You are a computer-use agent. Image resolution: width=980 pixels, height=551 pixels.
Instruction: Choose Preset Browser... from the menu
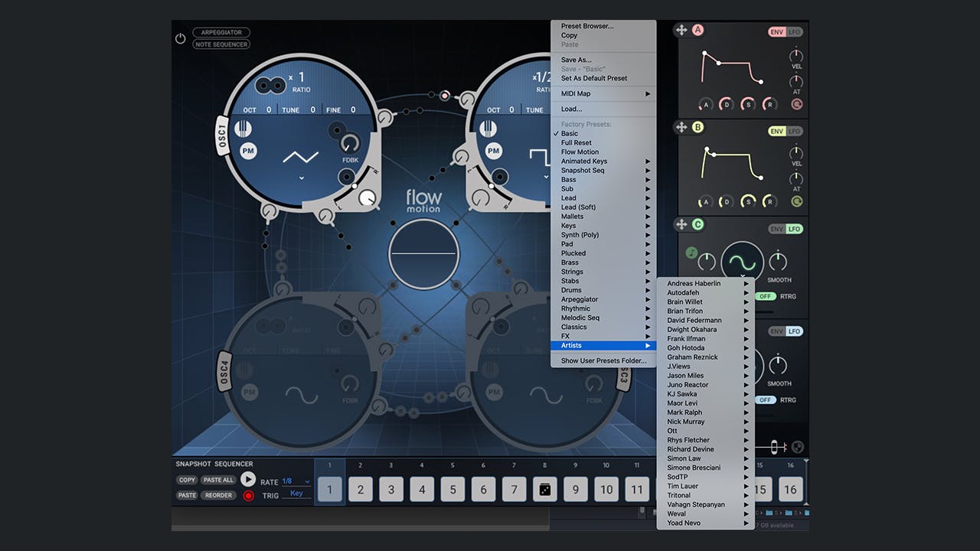[x=586, y=26]
